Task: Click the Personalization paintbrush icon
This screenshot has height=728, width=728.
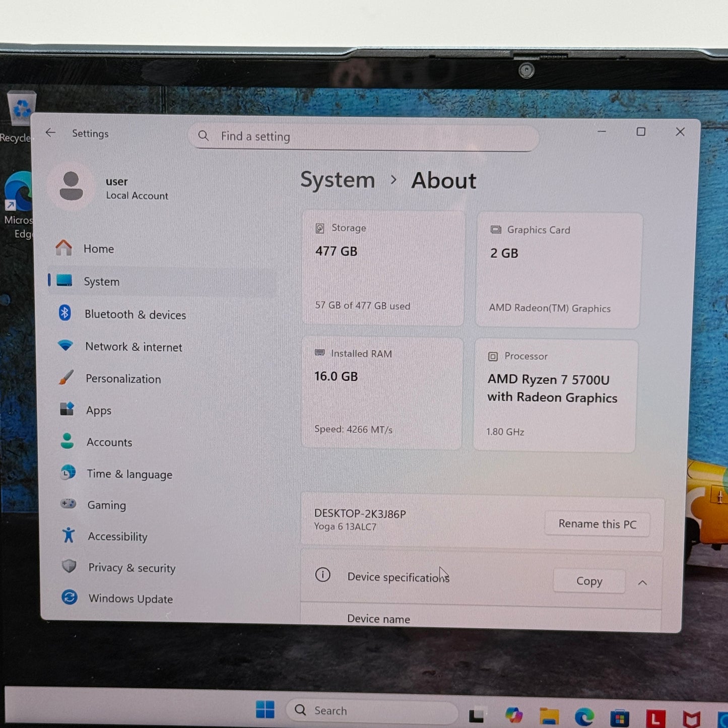Action: point(66,377)
